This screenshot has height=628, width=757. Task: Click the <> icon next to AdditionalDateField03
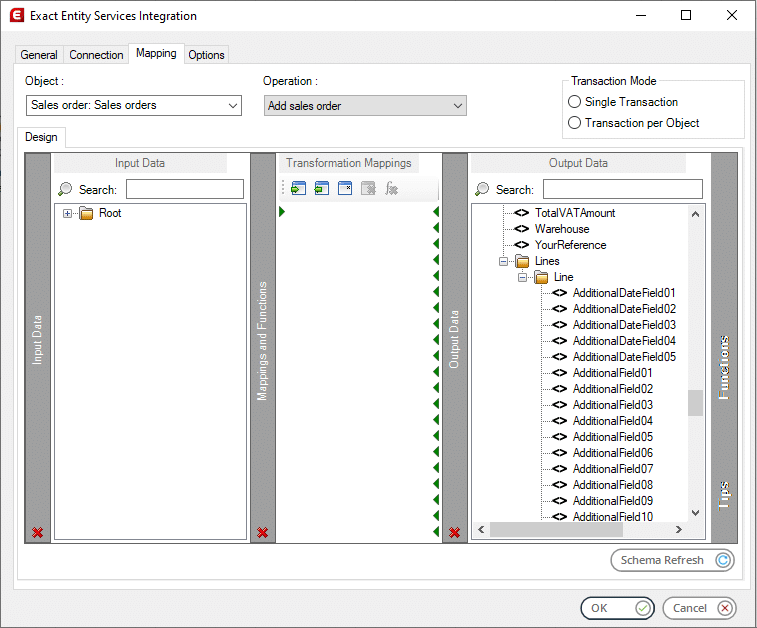tap(560, 325)
